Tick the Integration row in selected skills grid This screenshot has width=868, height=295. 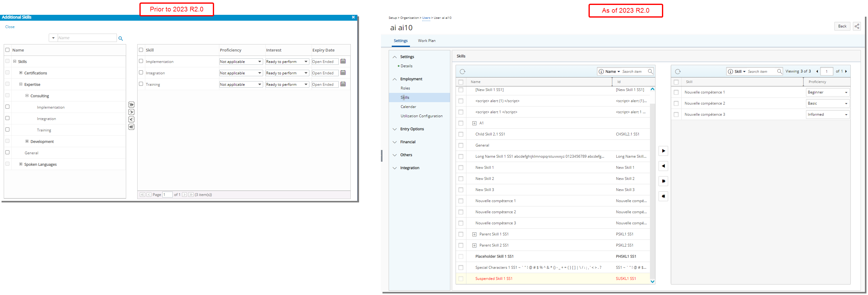pyautogui.click(x=141, y=73)
